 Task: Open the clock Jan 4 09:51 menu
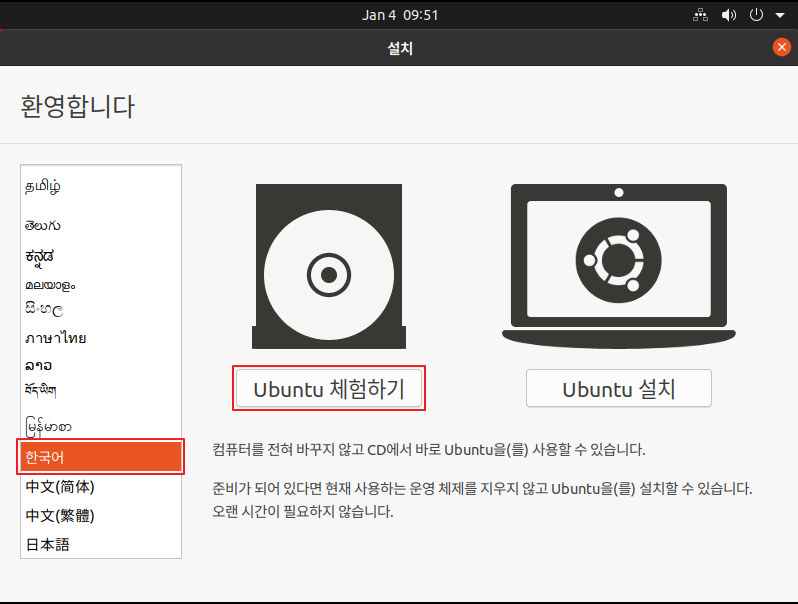[x=400, y=15]
